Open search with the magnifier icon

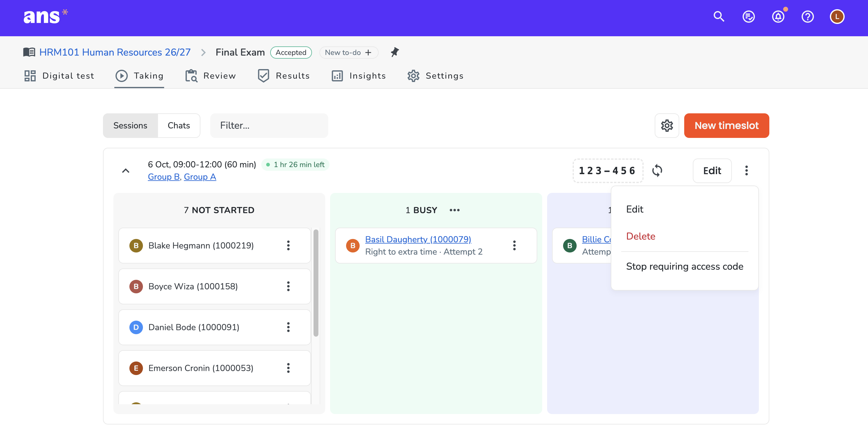pos(719,17)
